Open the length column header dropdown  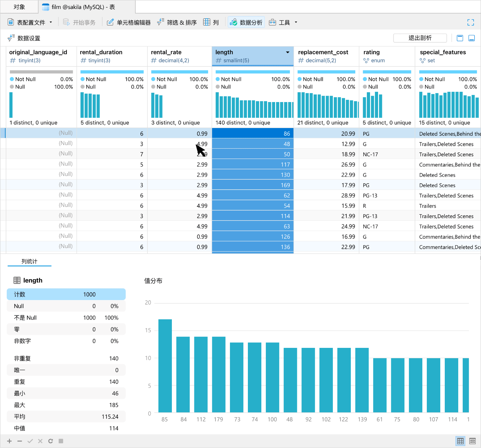288,52
